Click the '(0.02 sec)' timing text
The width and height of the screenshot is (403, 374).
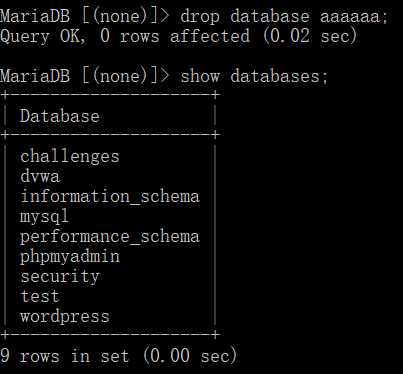pyautogui.click(x=310, y=36)
